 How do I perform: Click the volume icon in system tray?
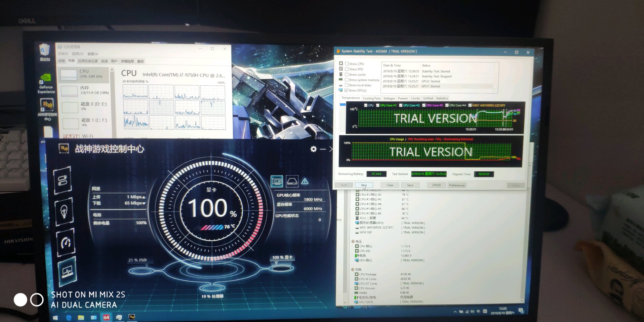point(472,311)
